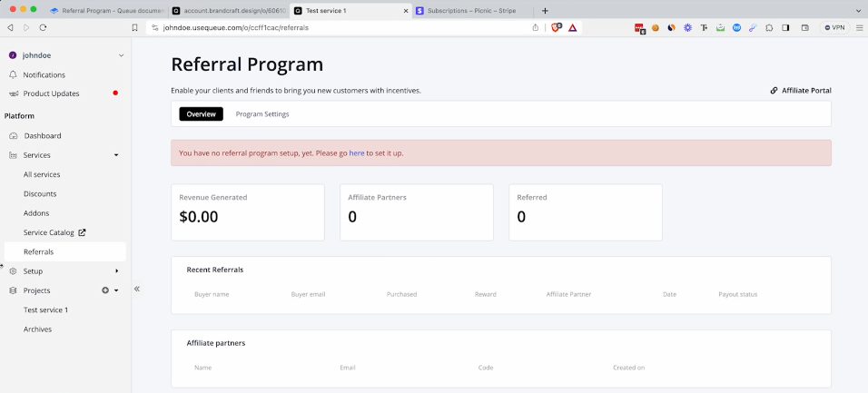Click 'here' link to set up program
Viewport: 868px width, 393px height.
(x=357, y=153)
